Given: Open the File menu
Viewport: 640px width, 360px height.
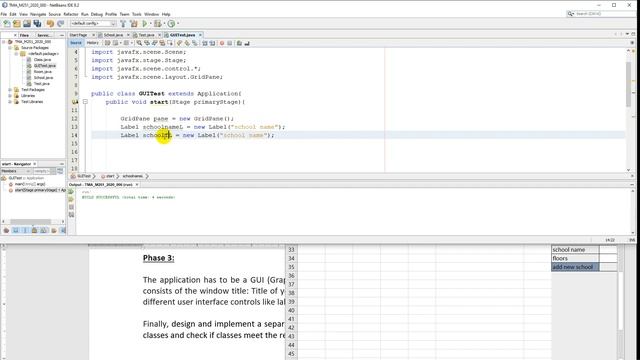Looking at the screenshot, I should click(x=4, y=14).
